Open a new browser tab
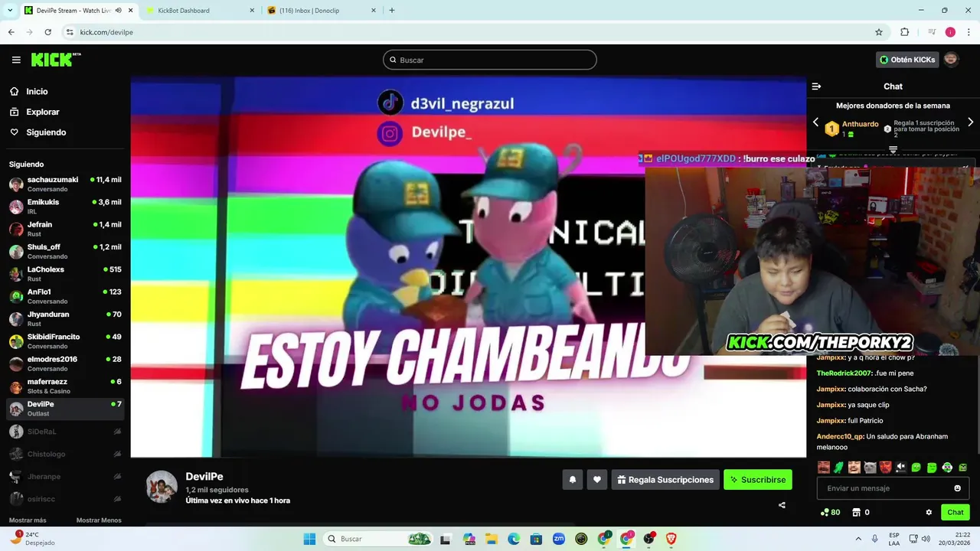The image size is (980, 551). tap(392, 11)
